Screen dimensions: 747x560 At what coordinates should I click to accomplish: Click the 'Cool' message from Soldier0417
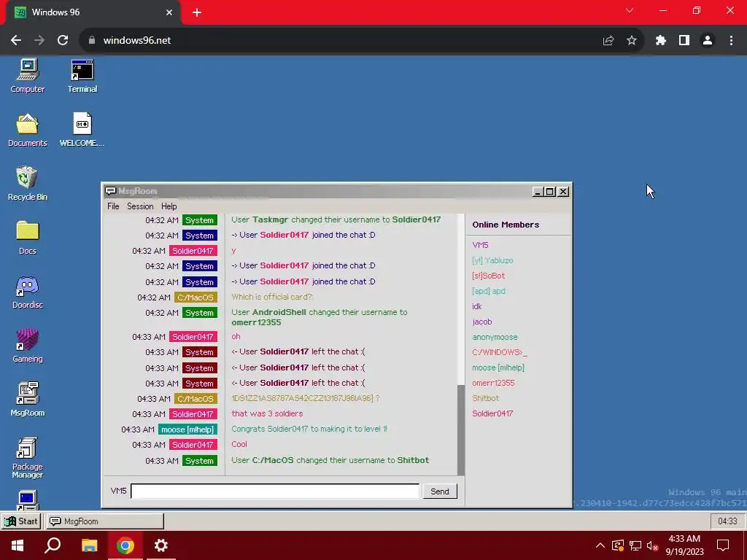(x=239, y=444)
